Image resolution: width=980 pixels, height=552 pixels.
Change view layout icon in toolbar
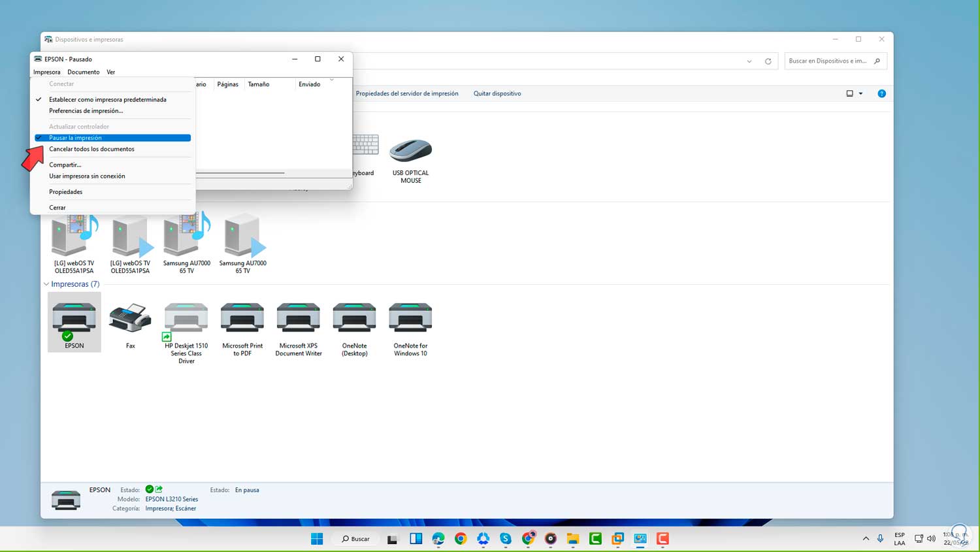[x=850, y=93]
